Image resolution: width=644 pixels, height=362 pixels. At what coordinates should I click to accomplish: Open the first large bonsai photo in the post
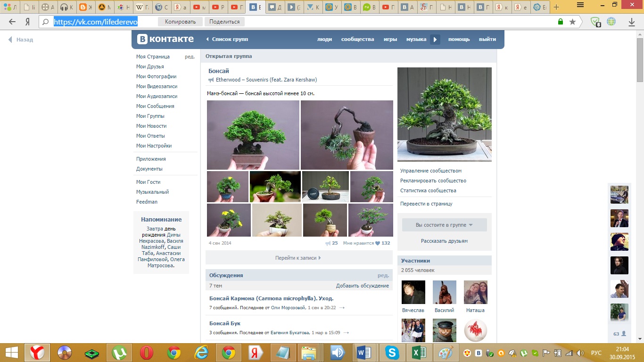tap(253, 135)
